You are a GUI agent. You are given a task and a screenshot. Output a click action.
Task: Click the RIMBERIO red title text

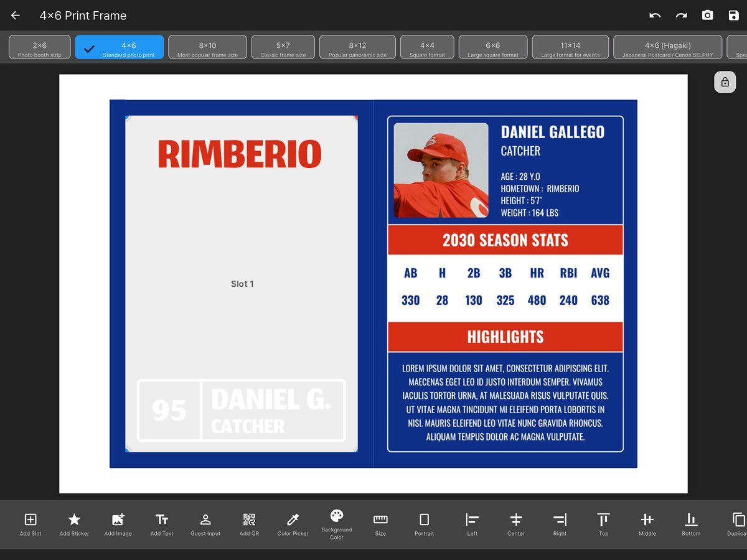point(240,154)
